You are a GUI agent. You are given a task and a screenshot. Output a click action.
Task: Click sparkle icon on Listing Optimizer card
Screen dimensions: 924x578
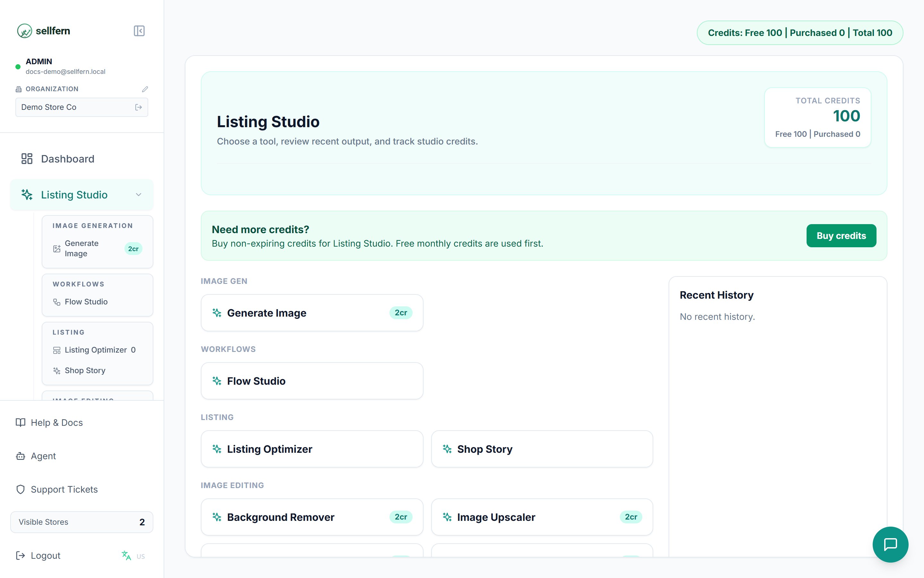point(217,449)
